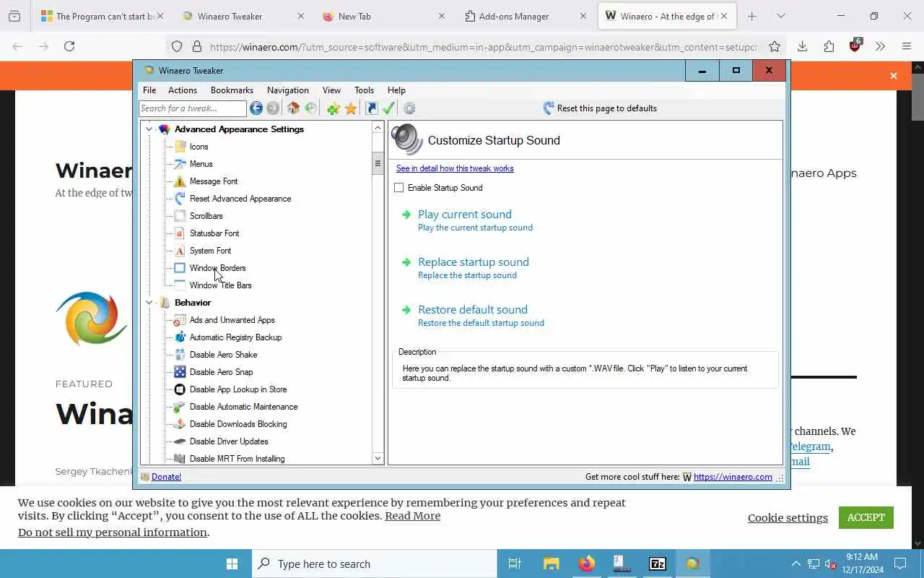Open the Navigation menu
Screen dimensions: 924x578
point(288,90)
